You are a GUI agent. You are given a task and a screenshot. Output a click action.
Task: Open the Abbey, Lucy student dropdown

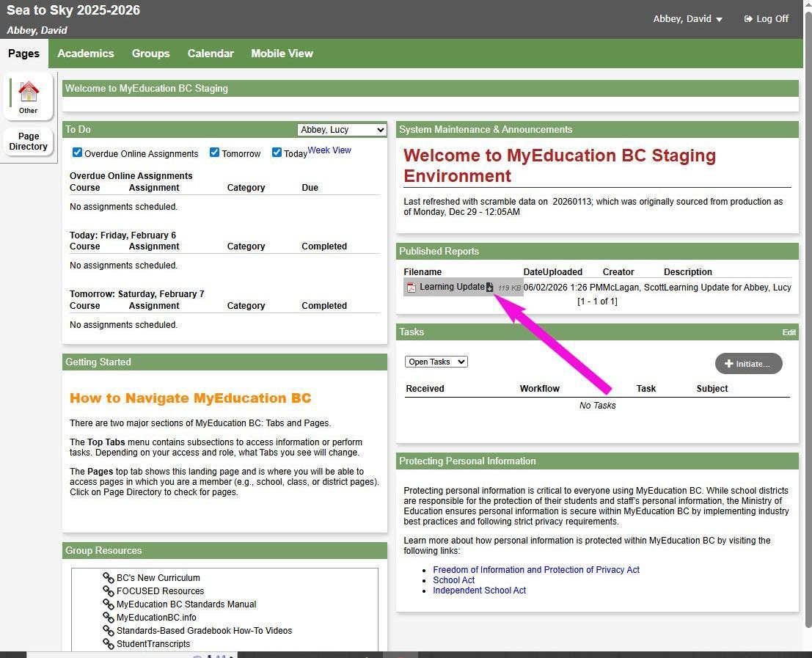342,130
